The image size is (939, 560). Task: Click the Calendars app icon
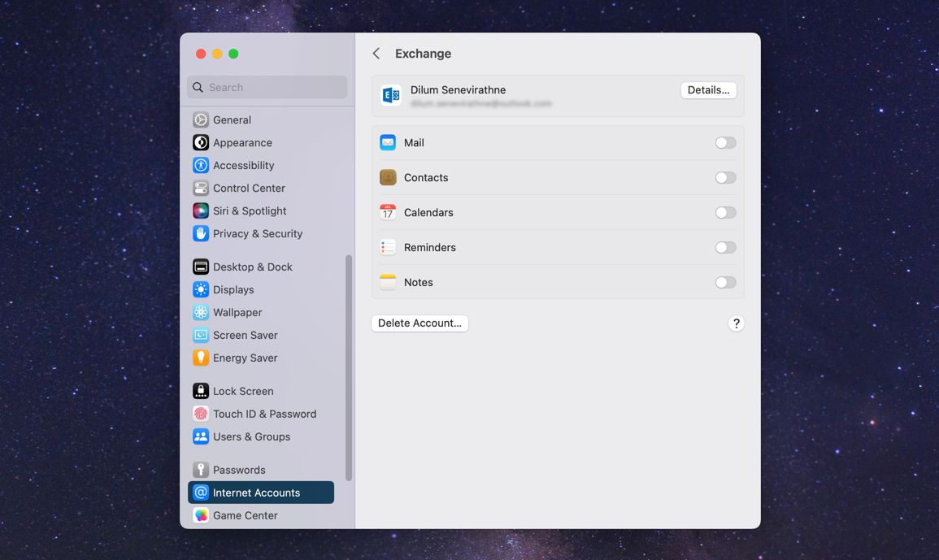tap(388, 213)
